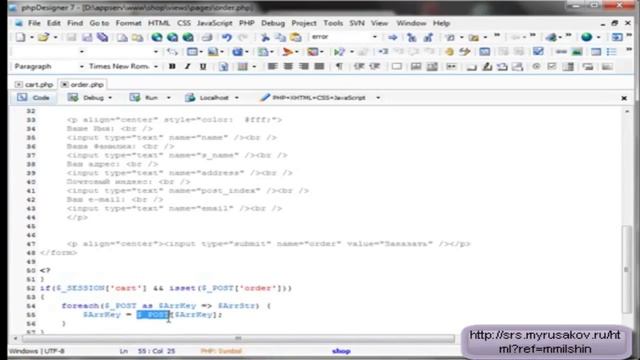Click the Localhost button
This screenshot has width=640, height=360.
pyautogui.click(x=207, y=98)
